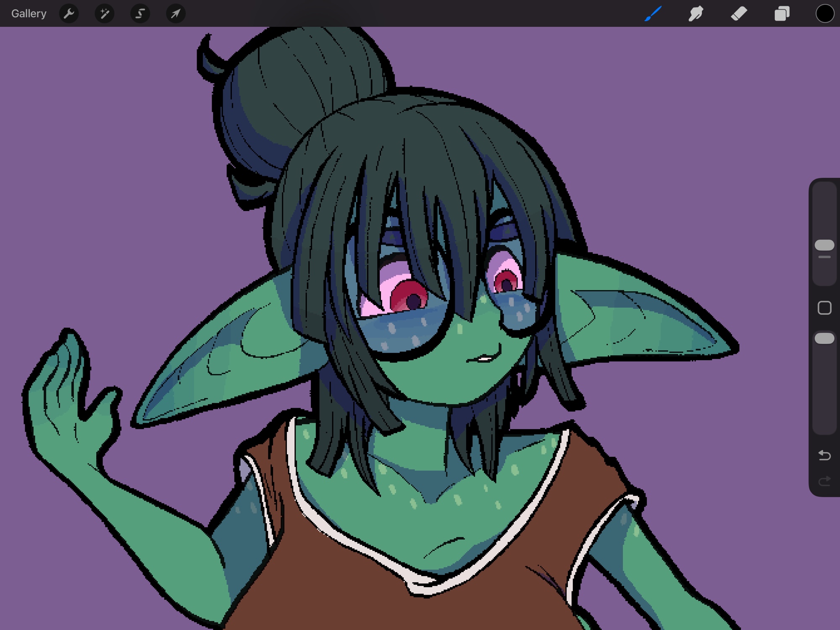Select the Smudge tool
This screenshot has height=630, width=840.
tap(696, 14)
